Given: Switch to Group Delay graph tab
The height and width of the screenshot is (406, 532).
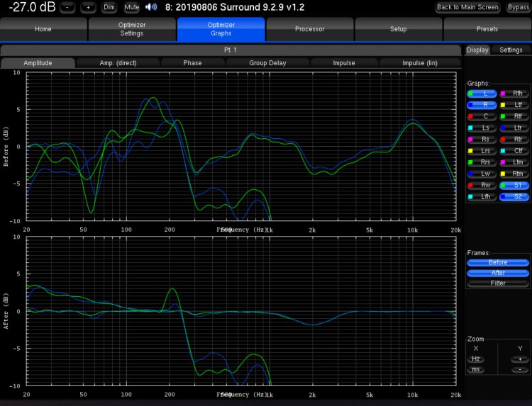Looking at the screenshot, I should click(x=267, y=63).
